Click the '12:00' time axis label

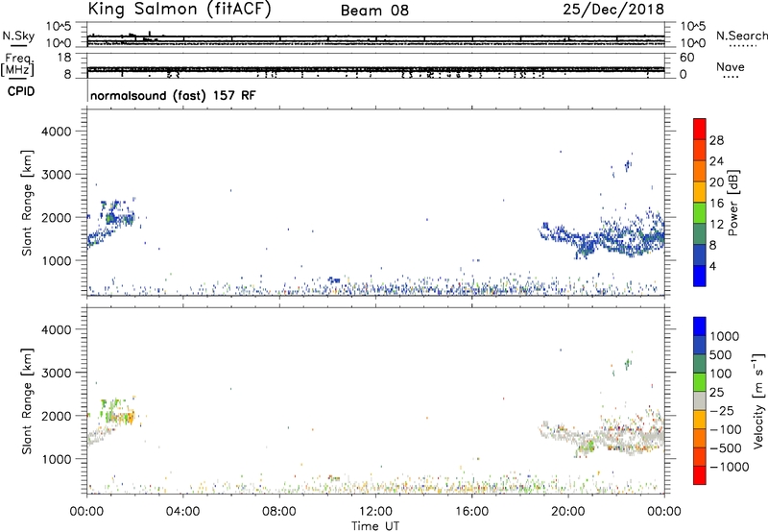click(375, 512)
